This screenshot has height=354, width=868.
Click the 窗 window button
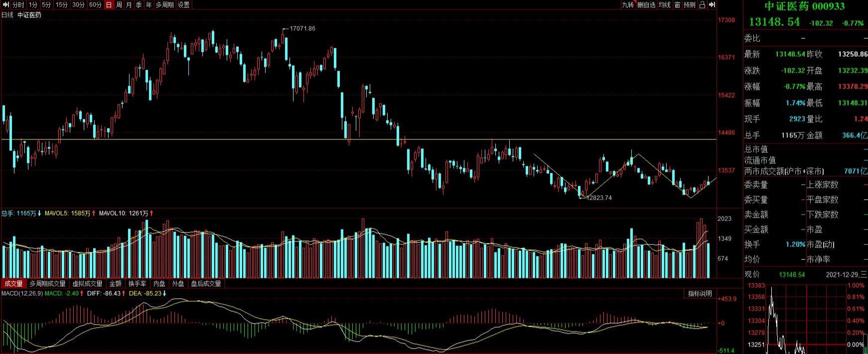pos(677,4)
